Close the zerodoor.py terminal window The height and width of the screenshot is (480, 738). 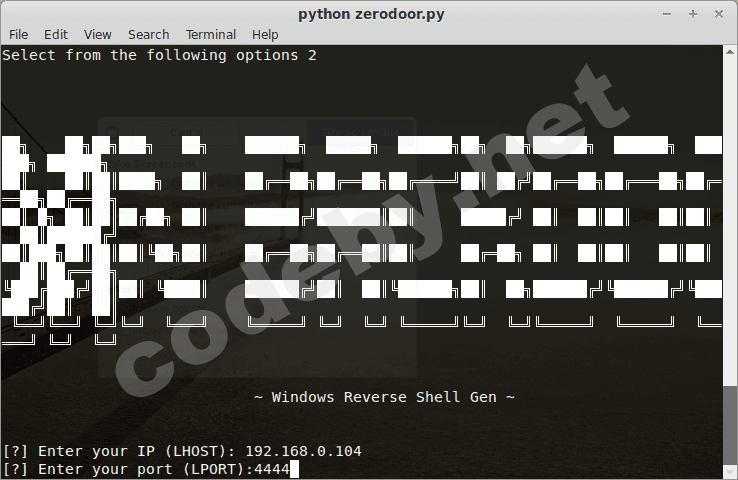[717, 14]
